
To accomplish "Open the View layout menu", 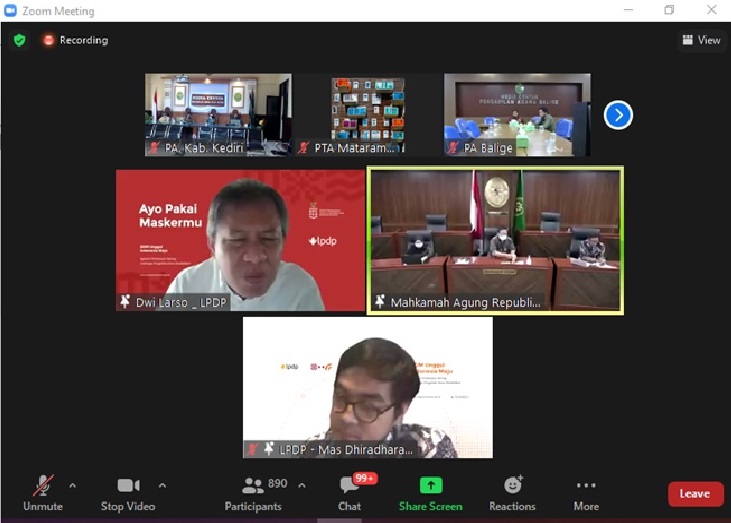I will pos(701,40).
